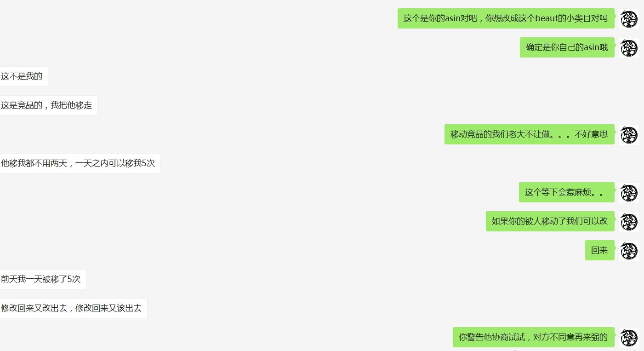Click avatar next to '确定是你自己的asin哦'
Viewport: 644px width, 351px height.
pyautogui.click(x=629, y=48)
